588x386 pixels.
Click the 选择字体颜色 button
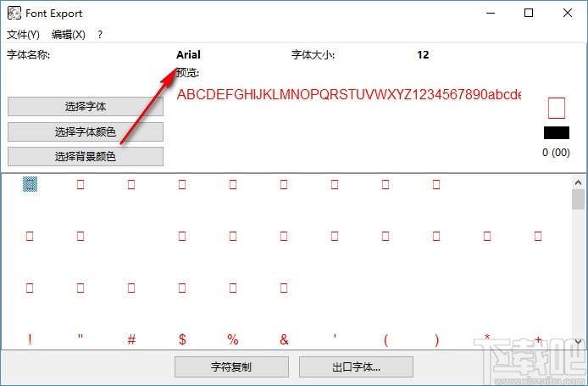coord(86,131)
